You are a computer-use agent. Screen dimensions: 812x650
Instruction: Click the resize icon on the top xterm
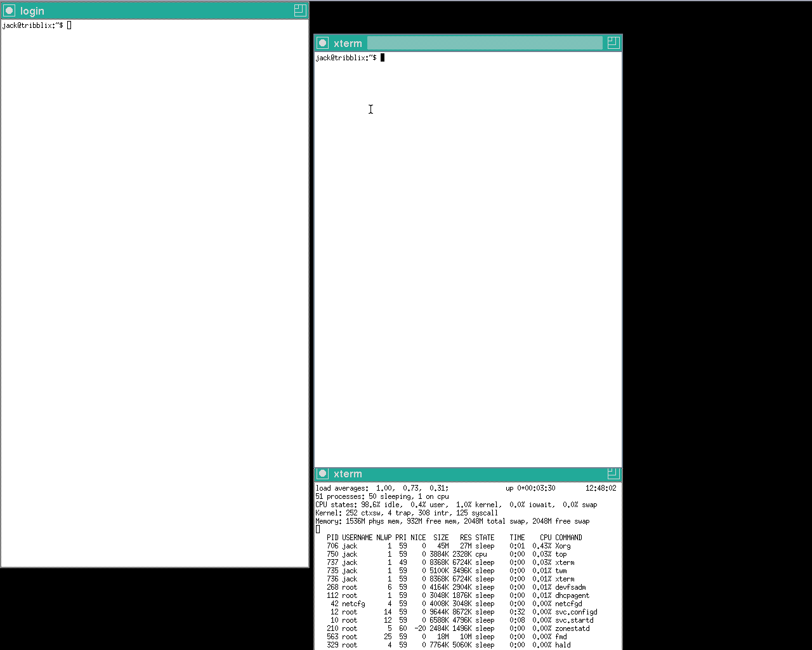pyautogui.click(x=612, y=474)
